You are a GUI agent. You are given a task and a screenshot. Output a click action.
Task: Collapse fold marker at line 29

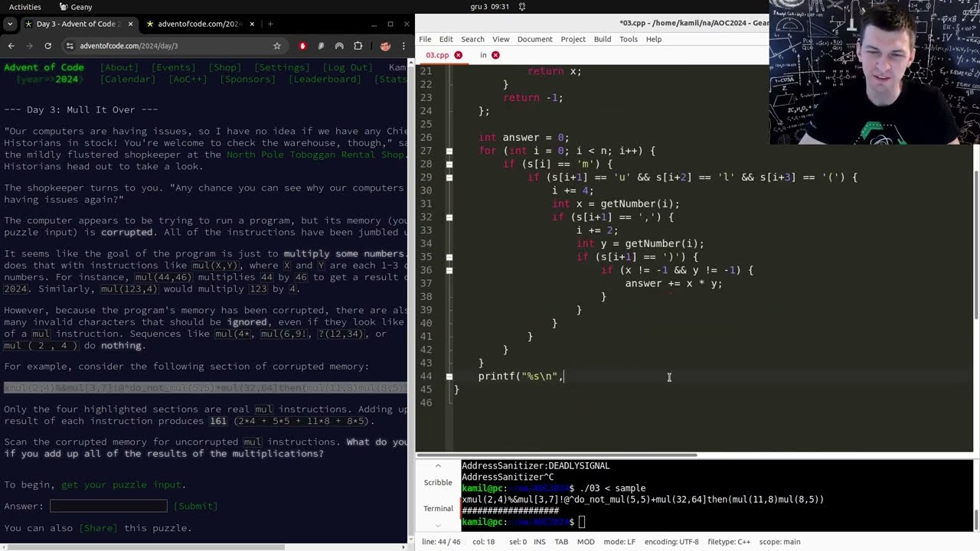tap(449, 178)
